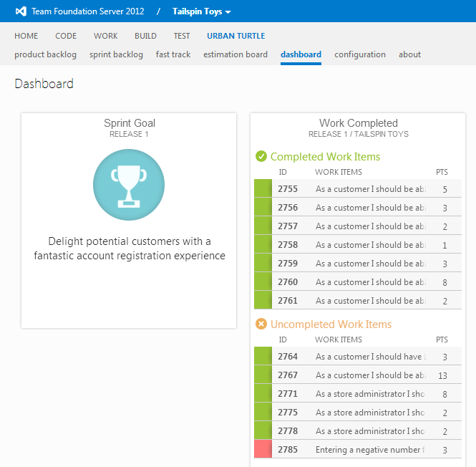The width and height of the screenshot is (476, 467).
Task: Go to the HOME menu
Action: pos(26,36)
